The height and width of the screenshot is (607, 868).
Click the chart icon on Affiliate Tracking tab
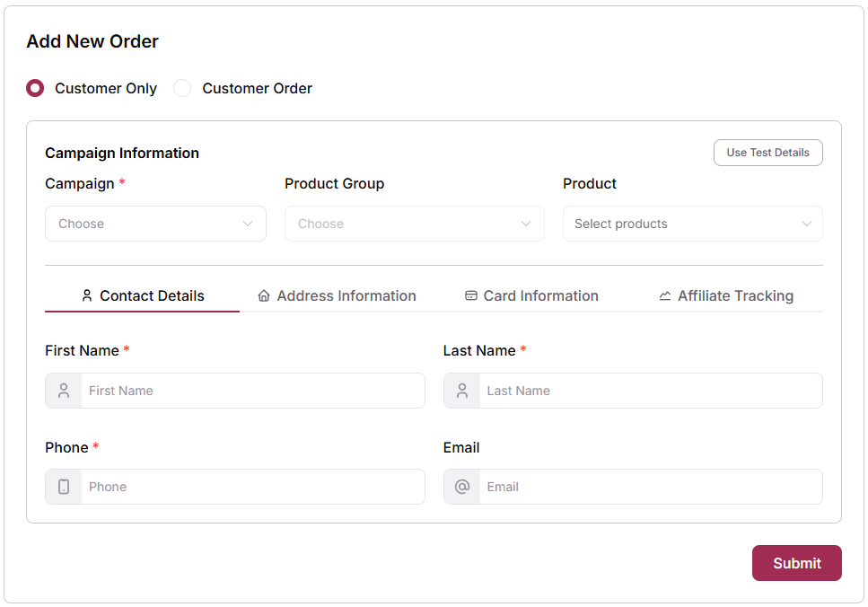[x=665, y=296]
